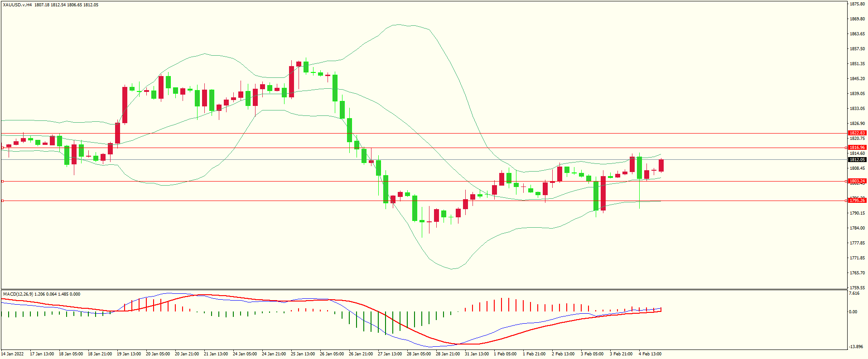Click the 4 Feb 13:00 time axis label
This screenshot has width=868, height=359.
click(x=650, y=354)
